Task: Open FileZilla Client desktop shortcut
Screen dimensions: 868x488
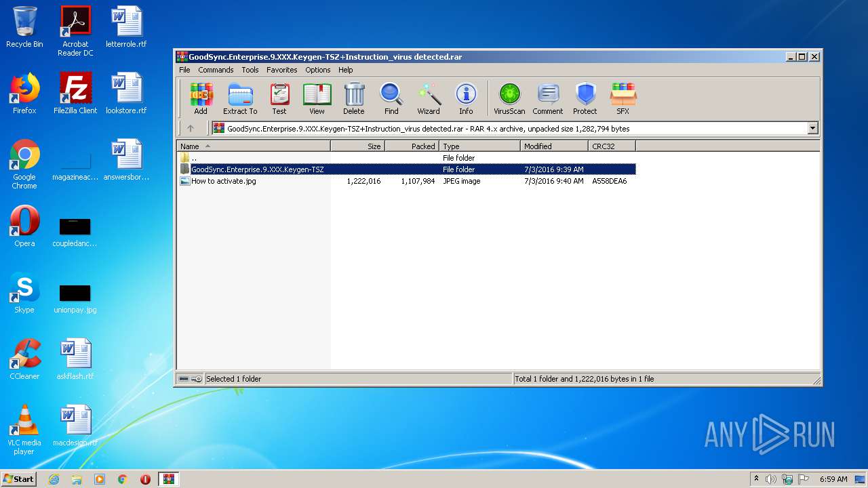Action: (75, 94)
